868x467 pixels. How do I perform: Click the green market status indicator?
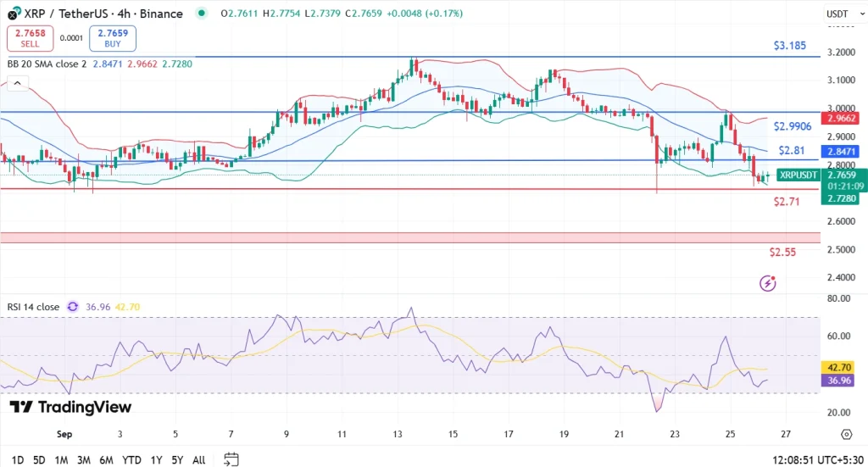coord(201,14)
